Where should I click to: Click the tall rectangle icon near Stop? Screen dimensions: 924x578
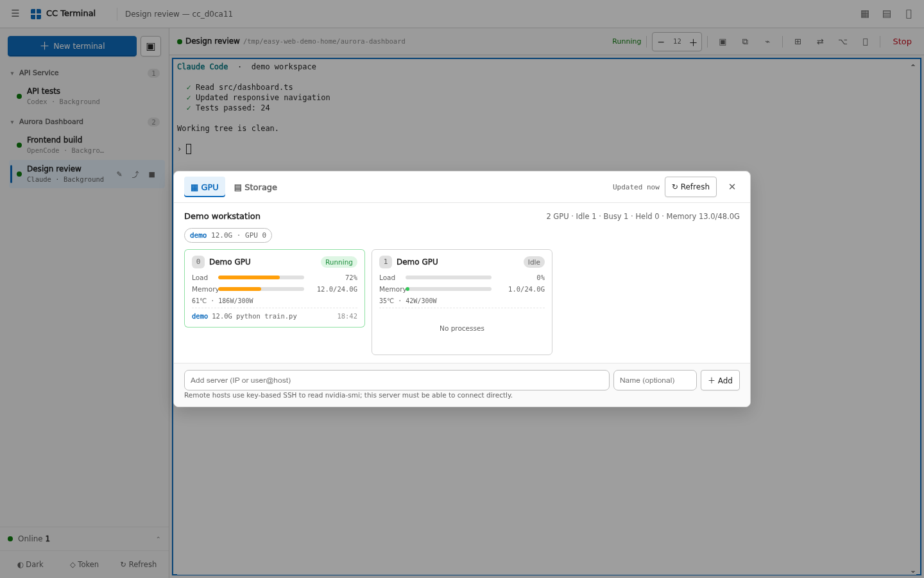pyautogui.click(x=865, y=42)
